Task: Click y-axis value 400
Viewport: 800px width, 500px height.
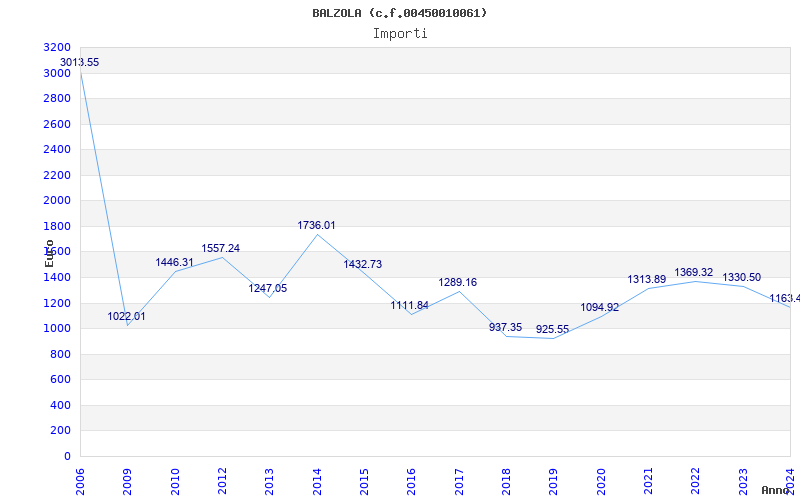Action: pyautogui.click(x=61, y=406)
